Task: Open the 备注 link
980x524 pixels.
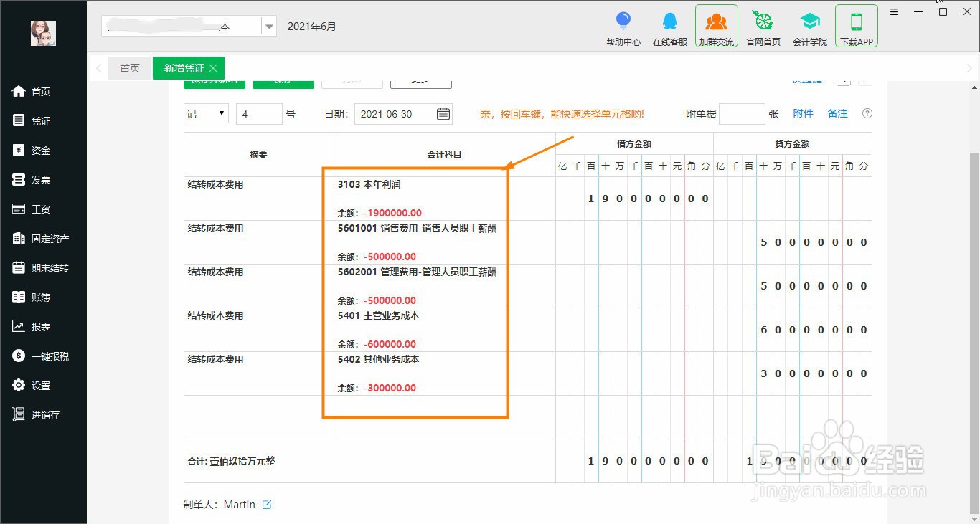Action: click(837, 113)
